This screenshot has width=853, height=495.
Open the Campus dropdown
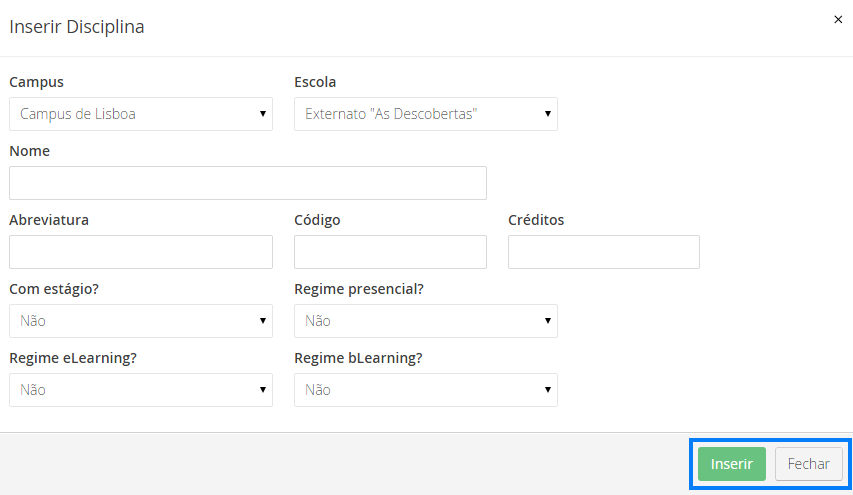pyautogui.click(x=141, y=114)
